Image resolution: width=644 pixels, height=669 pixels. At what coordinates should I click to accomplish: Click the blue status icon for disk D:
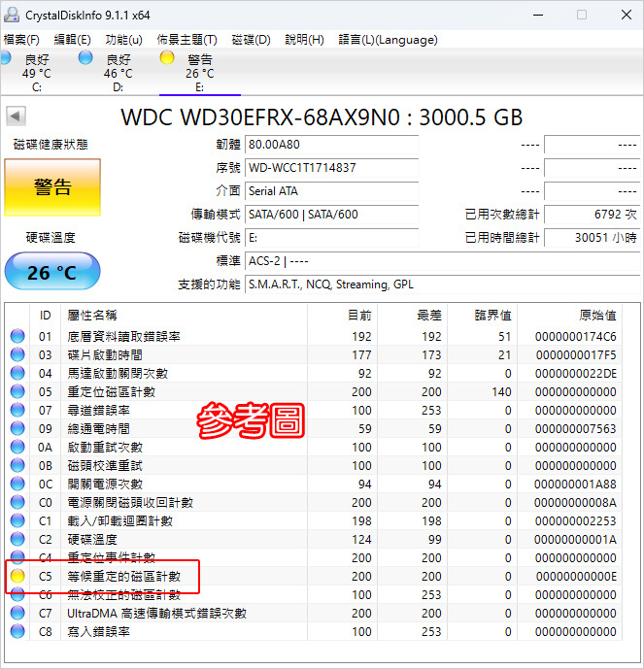[85, 57]
